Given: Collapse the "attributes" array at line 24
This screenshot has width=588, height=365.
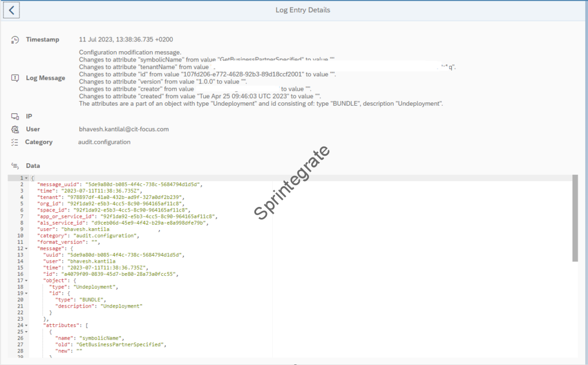Looking at the screenshot, I should (x=26, y=325).
